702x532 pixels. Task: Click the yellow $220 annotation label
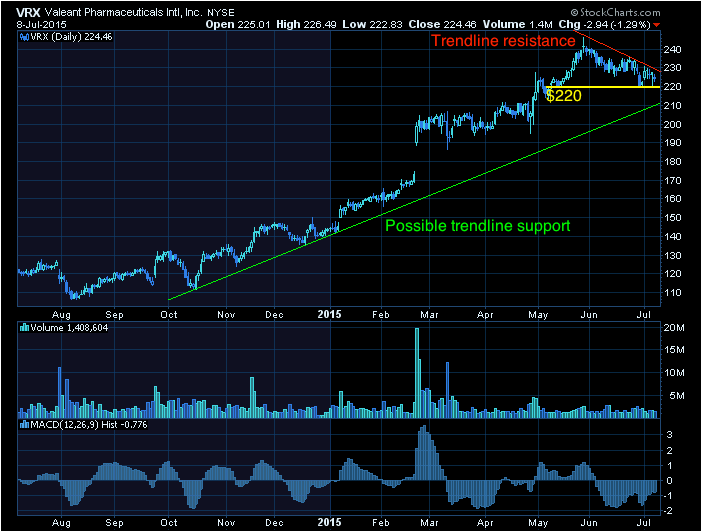[564, 96]
